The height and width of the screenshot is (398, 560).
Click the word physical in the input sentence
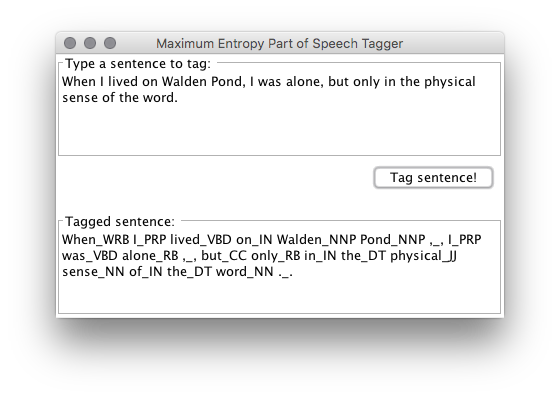click(x=450, y=82)
